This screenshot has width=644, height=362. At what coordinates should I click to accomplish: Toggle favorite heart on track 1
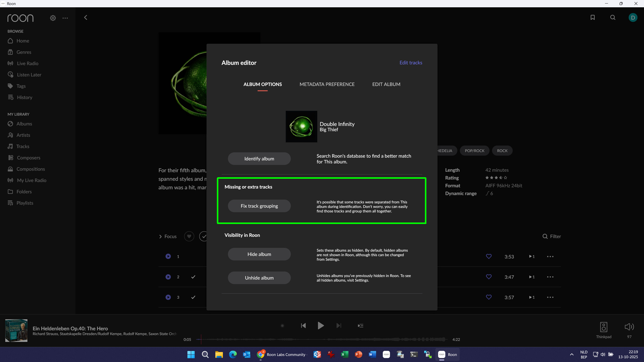tap(489, 256)
